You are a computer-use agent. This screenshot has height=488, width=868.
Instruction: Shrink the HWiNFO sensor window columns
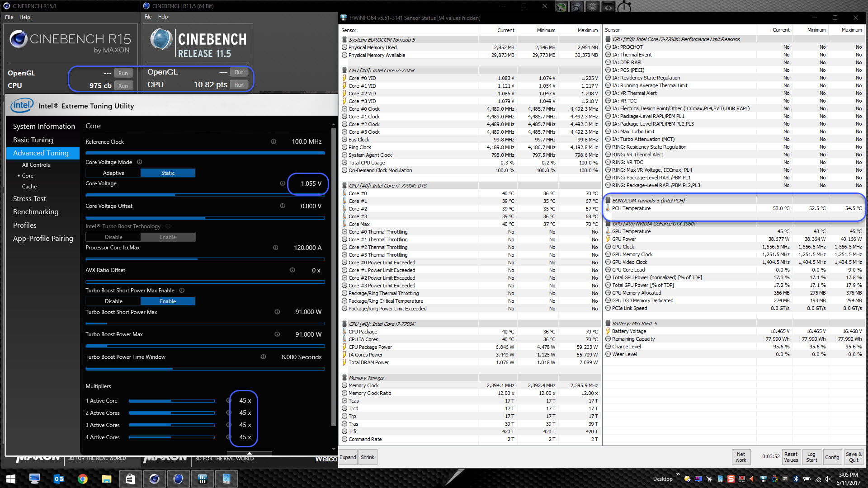pos(367,457)
